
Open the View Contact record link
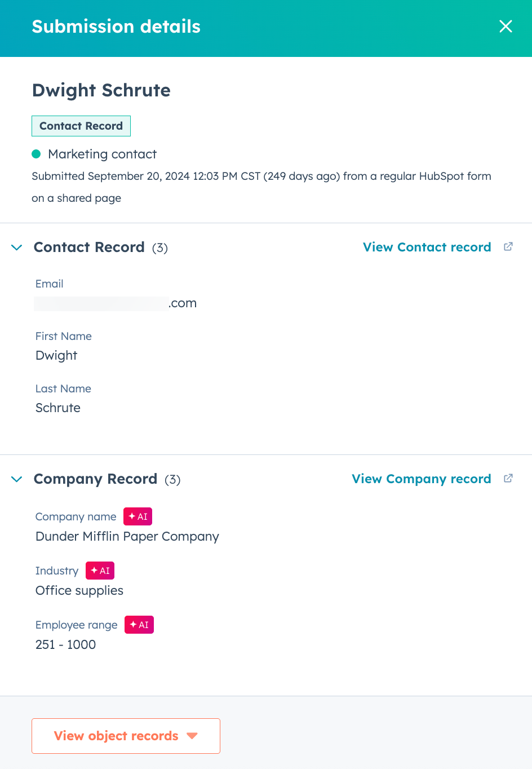pos(427,247)
